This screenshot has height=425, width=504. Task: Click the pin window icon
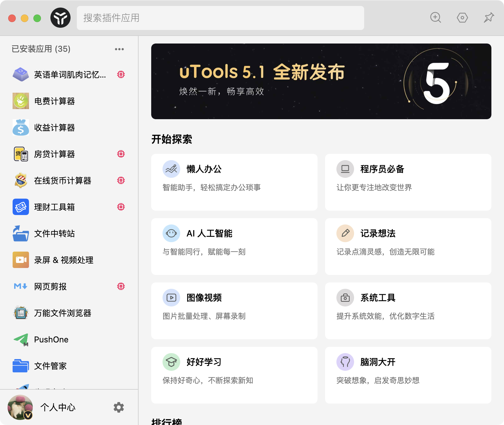pyautogui.click(x=489, y=17)
